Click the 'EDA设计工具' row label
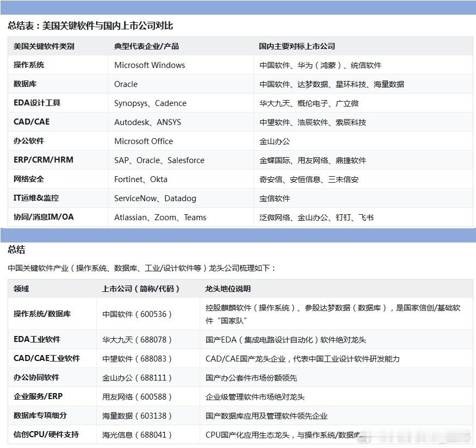The height and width of the screenshot is (448, 476). [x=37, y=103]
